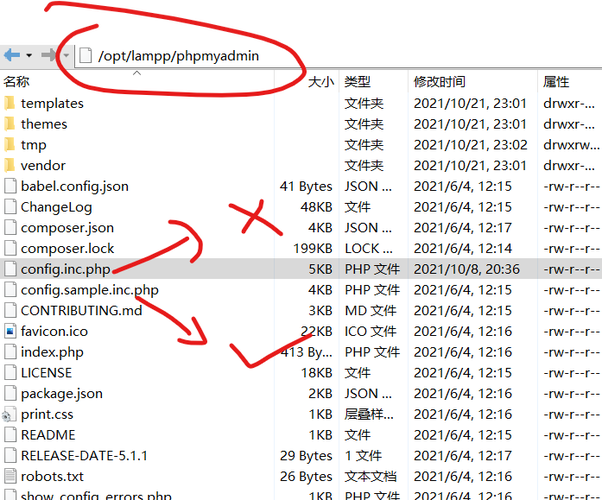Click the ICO 文件 type cell
Screen dimensions: 602x500
click(370, 331)
